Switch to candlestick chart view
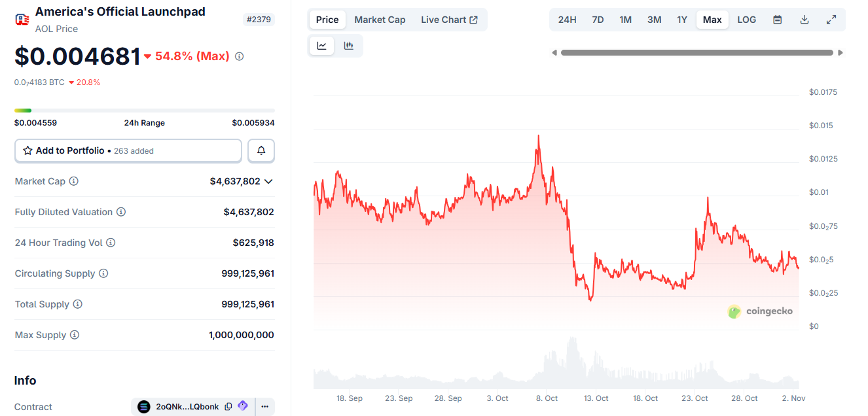868x416 pixels. tap(348, 45)
